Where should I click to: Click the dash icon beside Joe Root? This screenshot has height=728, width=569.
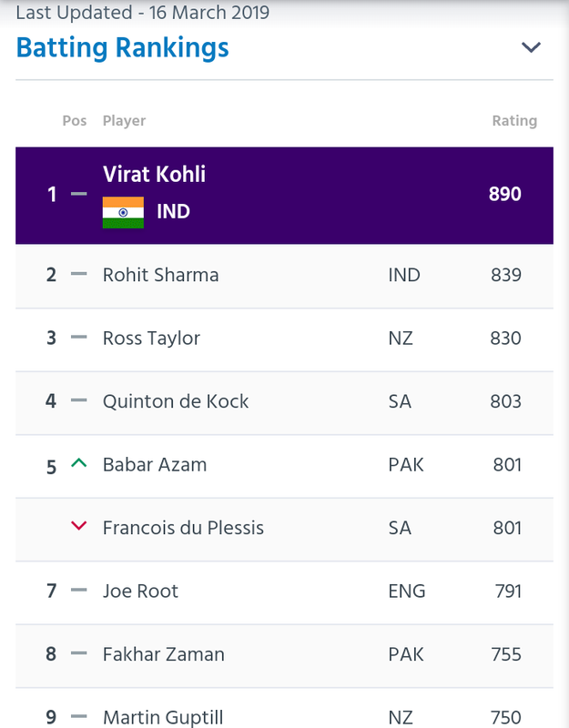[x=79, y=590]
